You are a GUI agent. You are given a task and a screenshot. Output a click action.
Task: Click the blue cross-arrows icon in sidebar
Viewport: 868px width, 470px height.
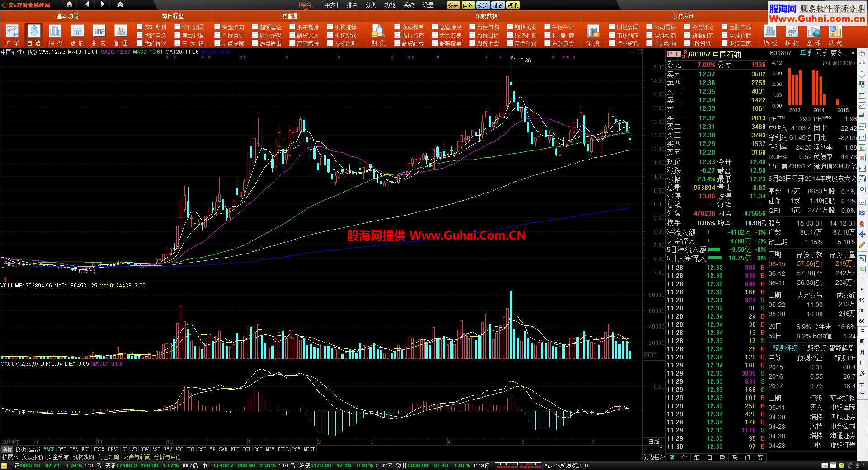pos(862,234)
